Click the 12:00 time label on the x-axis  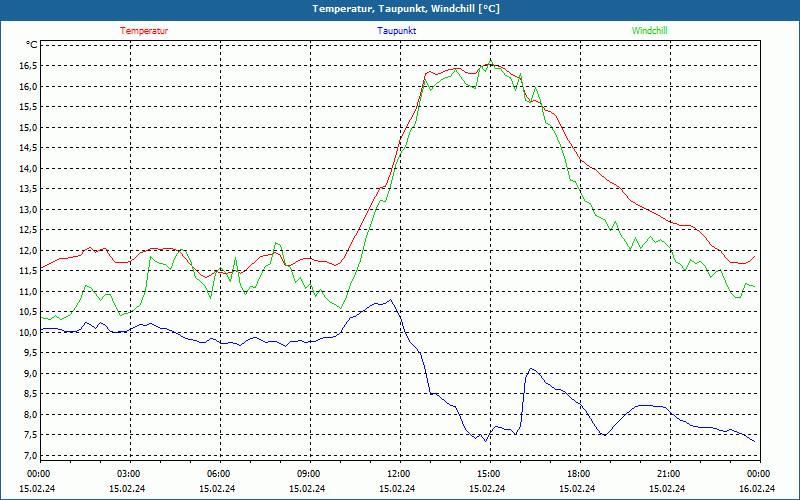[x=398, y=474]
